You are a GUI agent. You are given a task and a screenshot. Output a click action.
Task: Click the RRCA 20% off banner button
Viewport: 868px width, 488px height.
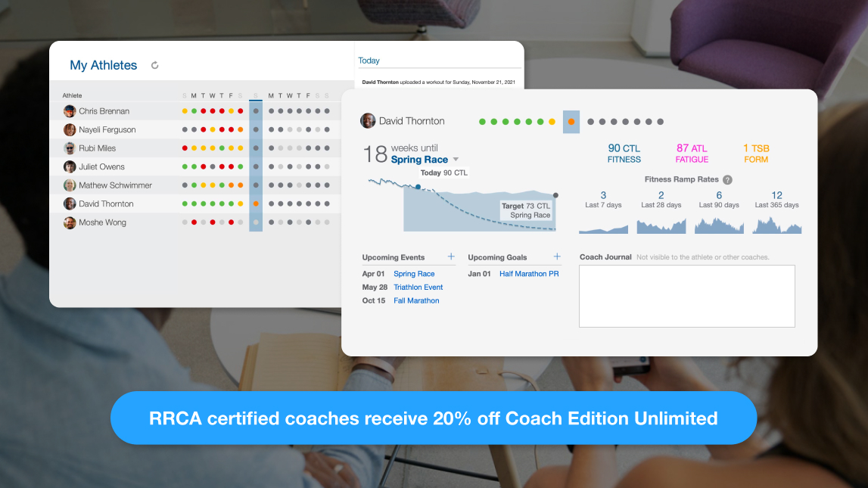[x=434, y=418]
